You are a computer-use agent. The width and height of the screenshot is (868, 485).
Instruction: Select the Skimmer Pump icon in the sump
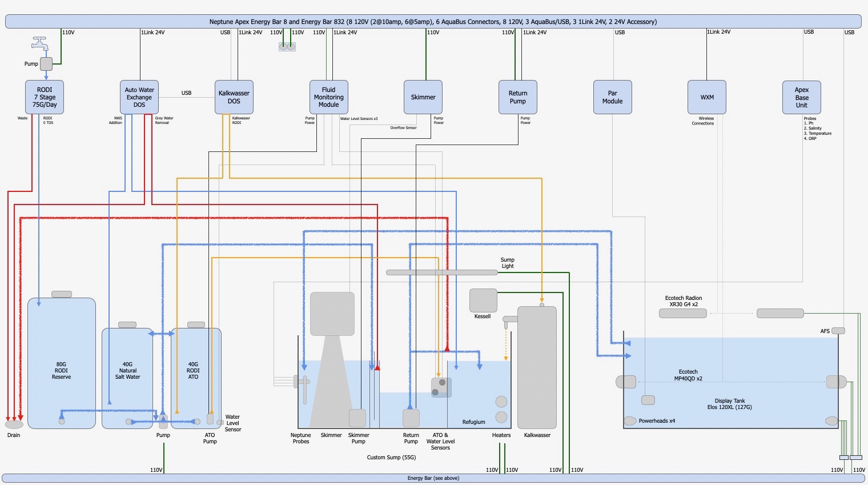coord(357,418)
